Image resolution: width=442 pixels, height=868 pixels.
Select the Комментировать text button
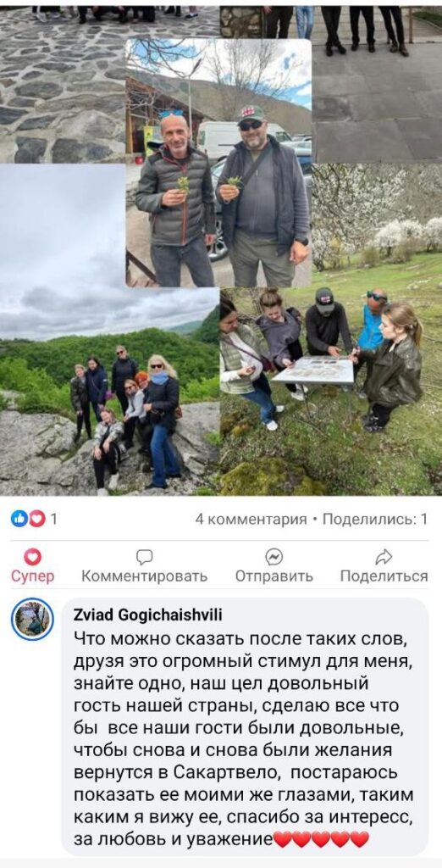[x=145, y=576]
